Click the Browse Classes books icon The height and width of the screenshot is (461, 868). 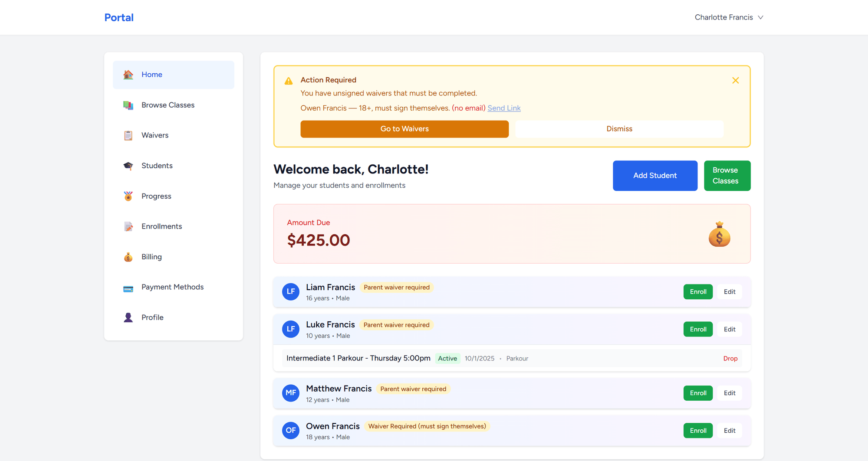(x=128, y=105)
